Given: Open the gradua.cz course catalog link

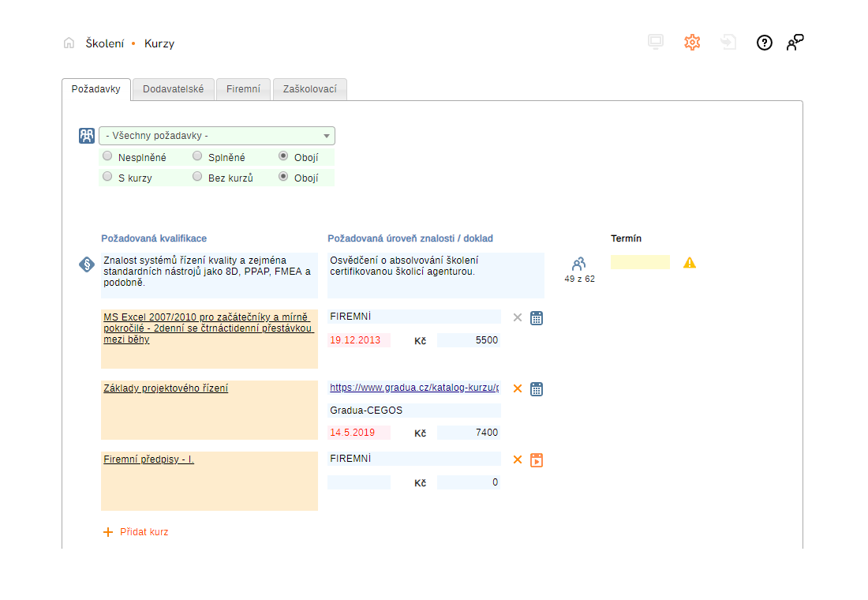Looking at the screenshot, I should pyautogui.click(x=414, y=388).
